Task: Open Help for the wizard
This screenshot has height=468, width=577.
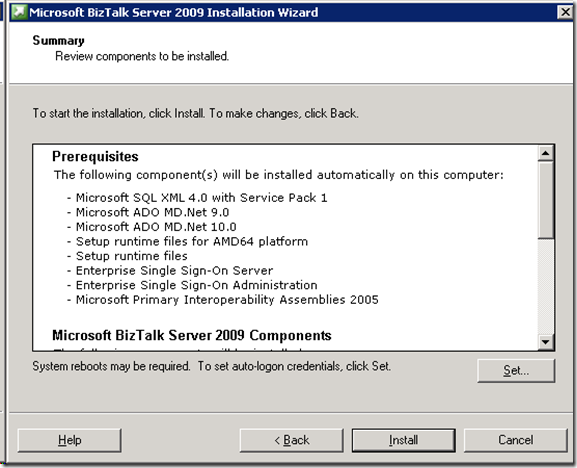Action: coord(69,440)
